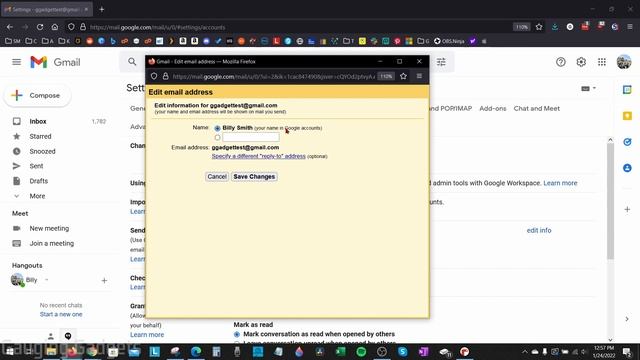Open Keep side panel icon
Screen dimensions: 640x360
(x=627, y=116)
